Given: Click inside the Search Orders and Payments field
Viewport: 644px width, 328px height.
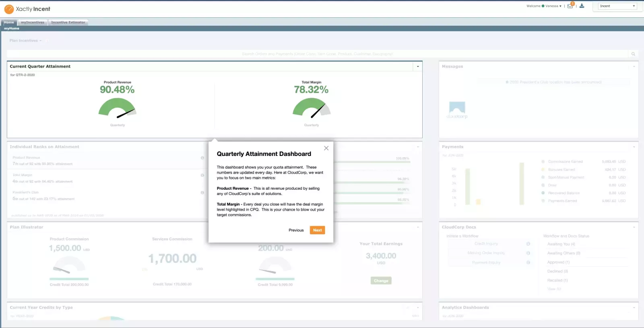Looking at the screenshot, I should pyautogui.click(x=318, y=54).
